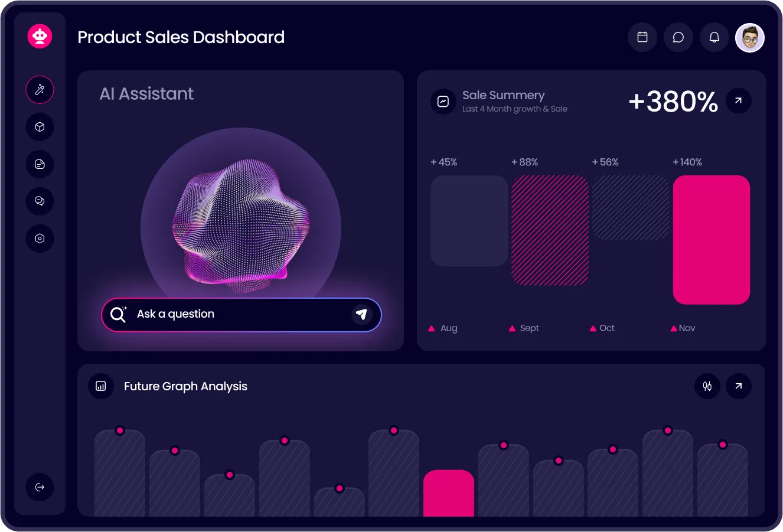
Task: Open the user profile avatar
Action: tap(750, 38)
